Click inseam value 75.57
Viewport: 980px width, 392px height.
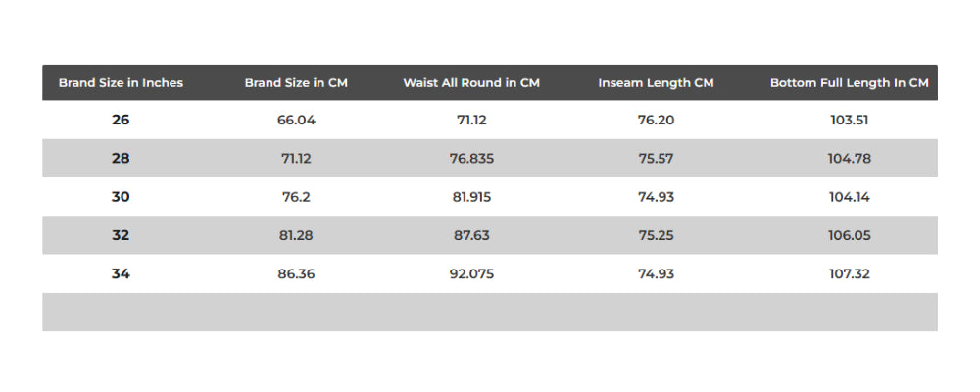(x=656, y=158)
